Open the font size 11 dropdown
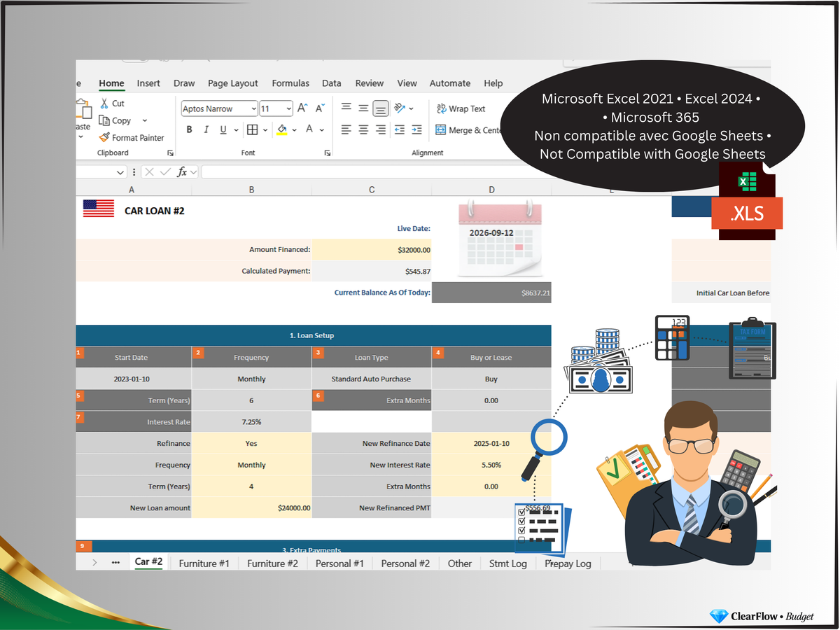The height and width of the screenshot is (630, 840). click(x=288, y=108)
